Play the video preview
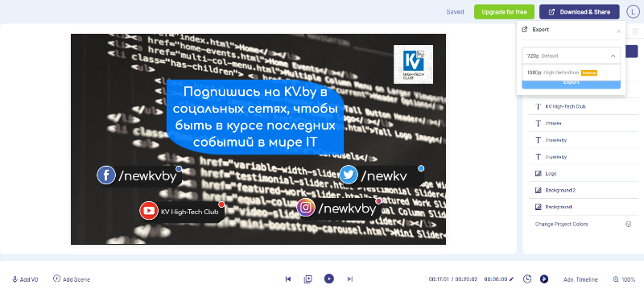 (x=328, y=279)
